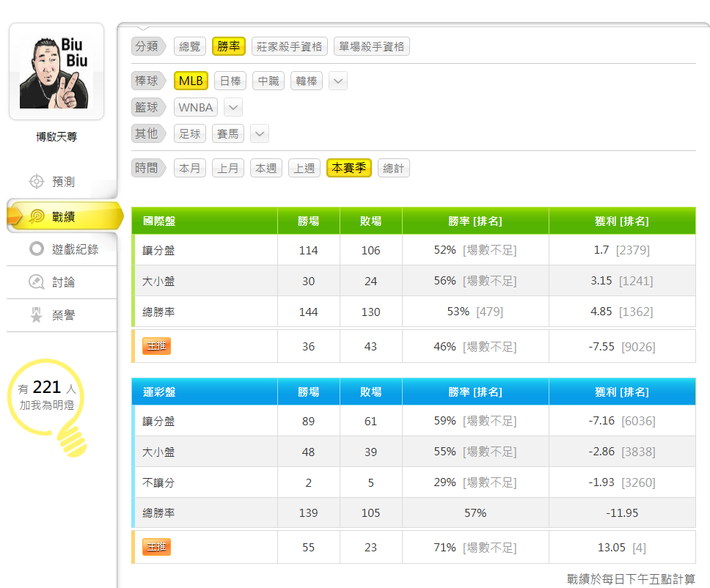
Task: Select the 日棒 league filter
Action: click(x=230, y=81)
